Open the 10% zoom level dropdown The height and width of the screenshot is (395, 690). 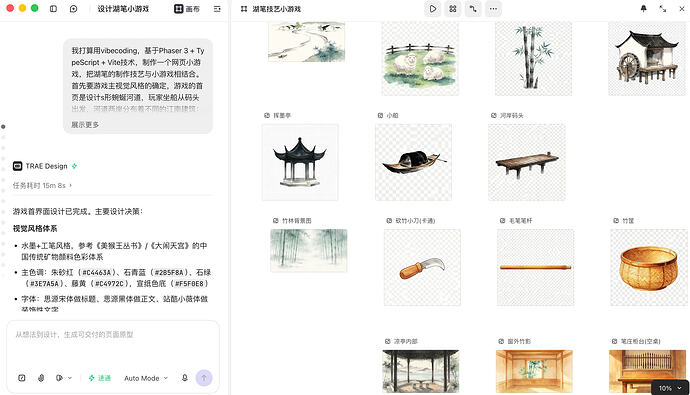pos(670,388)
